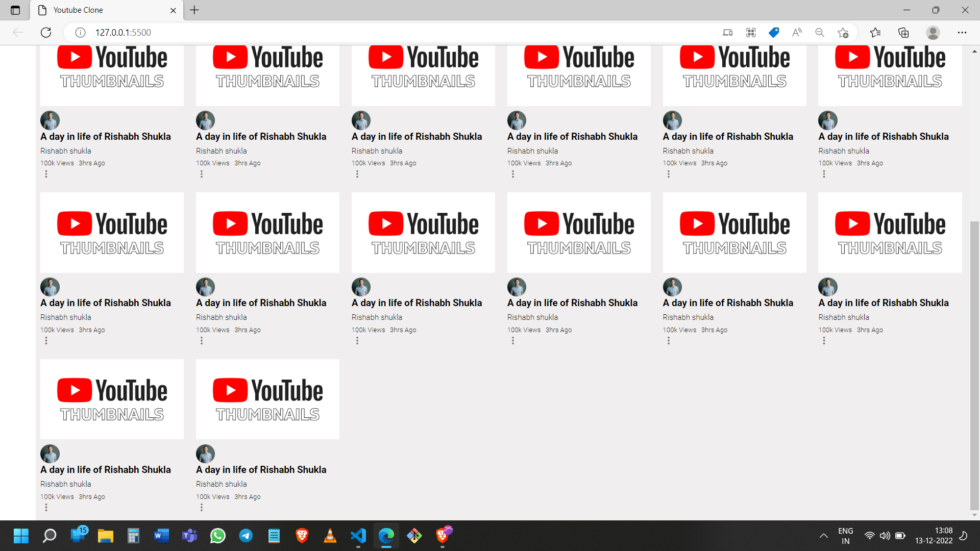Launch Visual Studio Code from the taskbar
The height and width of the screenshot is (551, 980).
(358, 536)
